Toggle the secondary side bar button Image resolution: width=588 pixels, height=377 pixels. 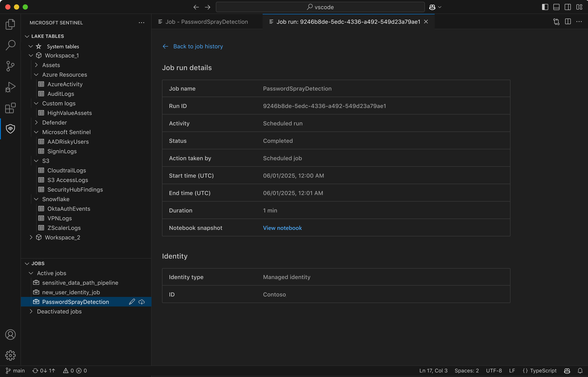[568, 7]
